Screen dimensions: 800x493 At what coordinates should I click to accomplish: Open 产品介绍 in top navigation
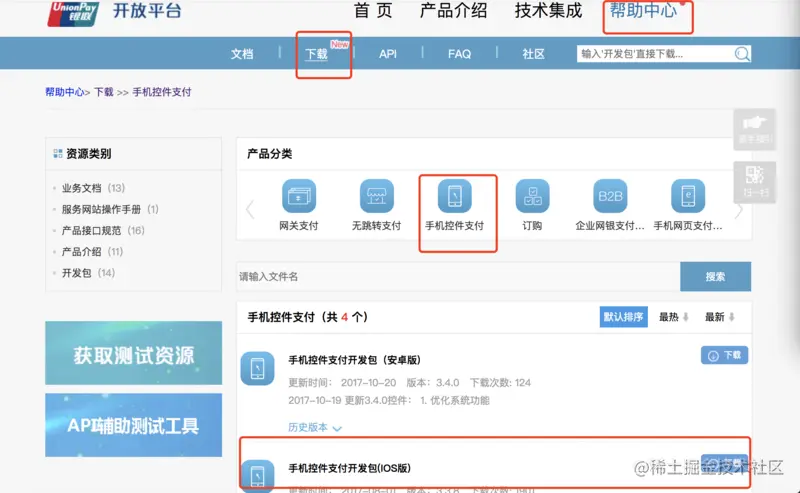click(x=453, y=10)
